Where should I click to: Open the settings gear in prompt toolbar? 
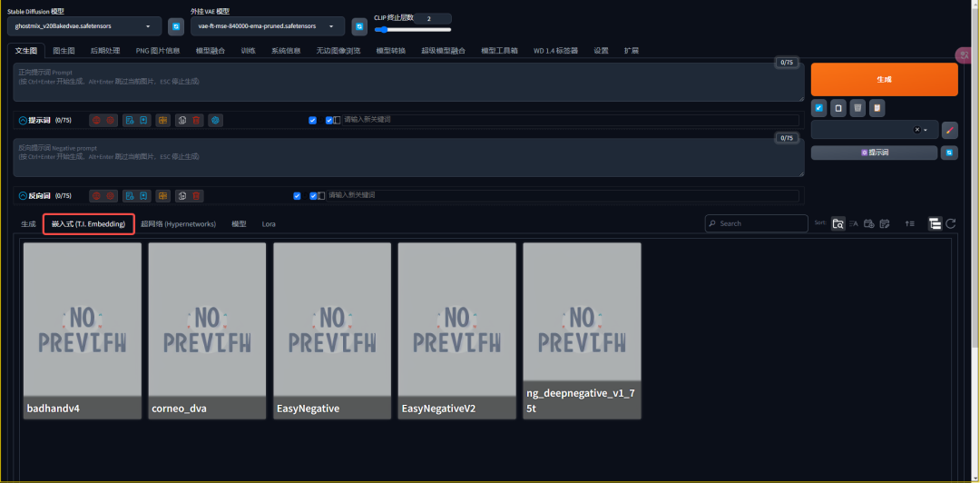215,120
